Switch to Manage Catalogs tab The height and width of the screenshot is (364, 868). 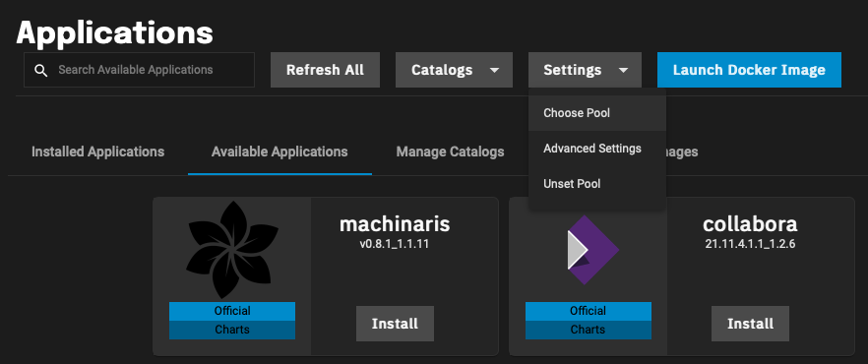pos(450,152)
